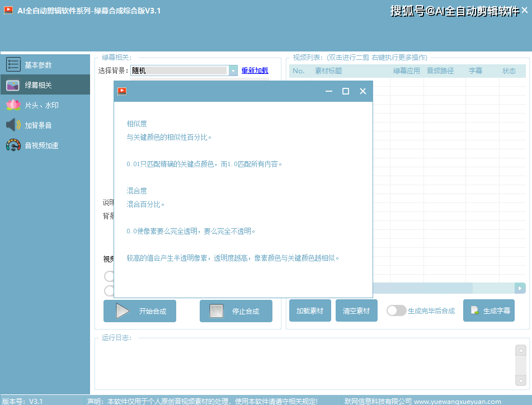Open the 基本参数 sidebar section
532x405 pixels.
point(45,64)
